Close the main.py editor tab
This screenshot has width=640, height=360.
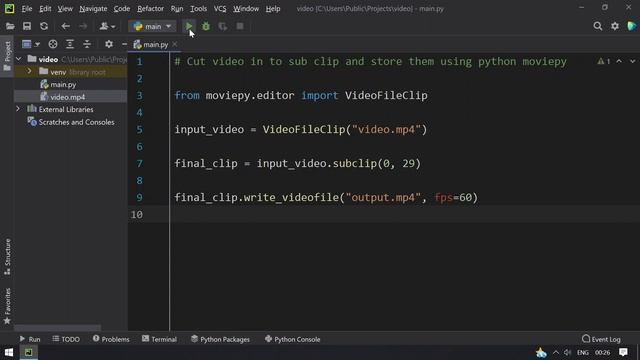click(x=175, y=44)
